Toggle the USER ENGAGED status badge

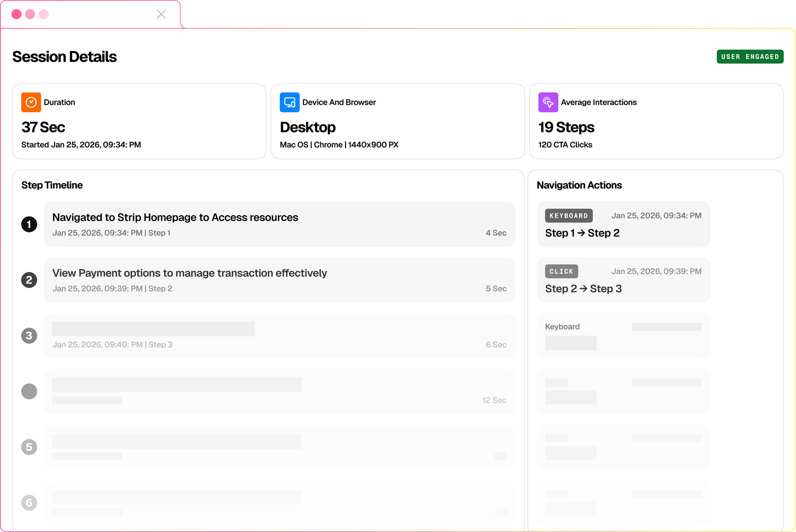pyautogui.click(x=750, y=56)
